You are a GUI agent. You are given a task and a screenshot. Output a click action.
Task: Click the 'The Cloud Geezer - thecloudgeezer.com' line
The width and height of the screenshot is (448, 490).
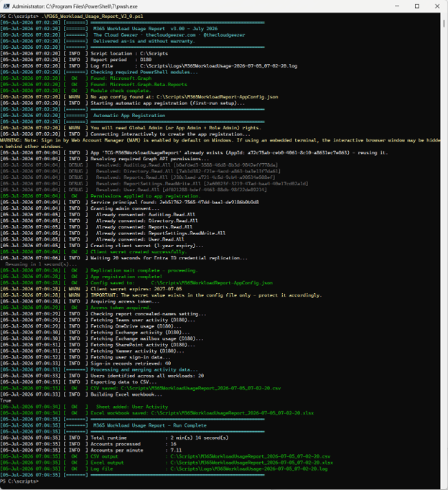click(x=169, y=34)
